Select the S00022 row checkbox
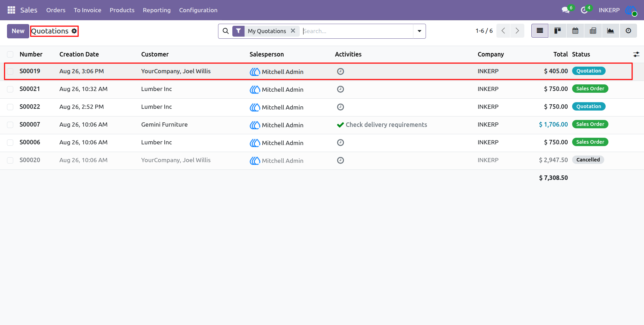644x325 pixels. click(x=10, y=107)
